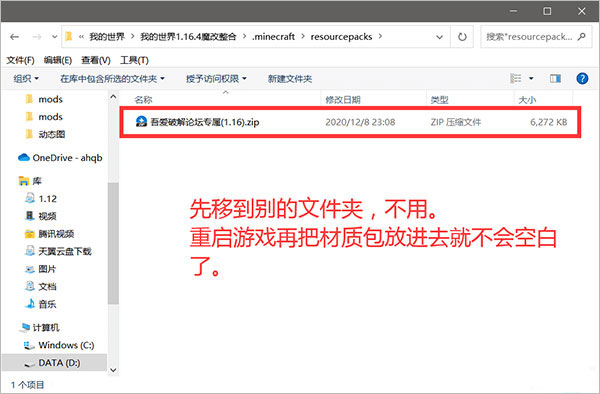Open 在库中包含所选的文件夹 dropdown

(112, 79)
